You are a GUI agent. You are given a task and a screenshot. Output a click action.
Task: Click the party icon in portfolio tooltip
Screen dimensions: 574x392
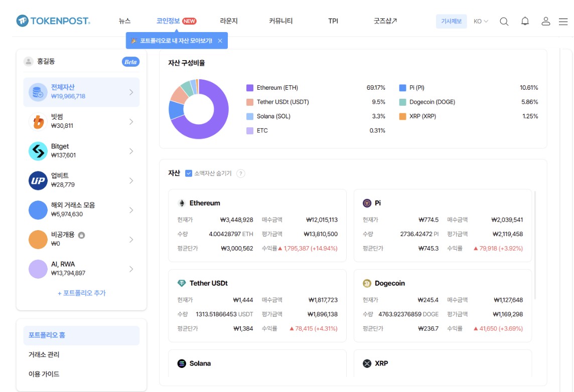click(133, 41)
